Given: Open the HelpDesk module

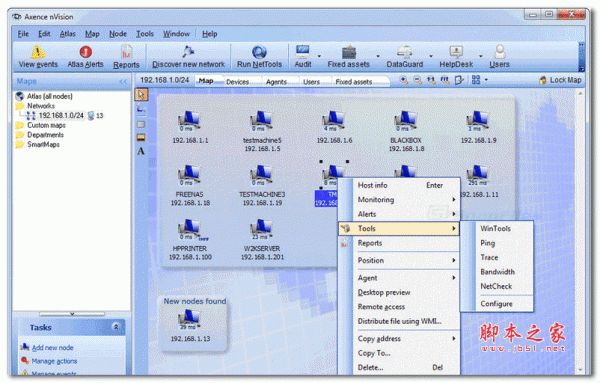Looking at the screenshot, I should (x=456, y=57).
